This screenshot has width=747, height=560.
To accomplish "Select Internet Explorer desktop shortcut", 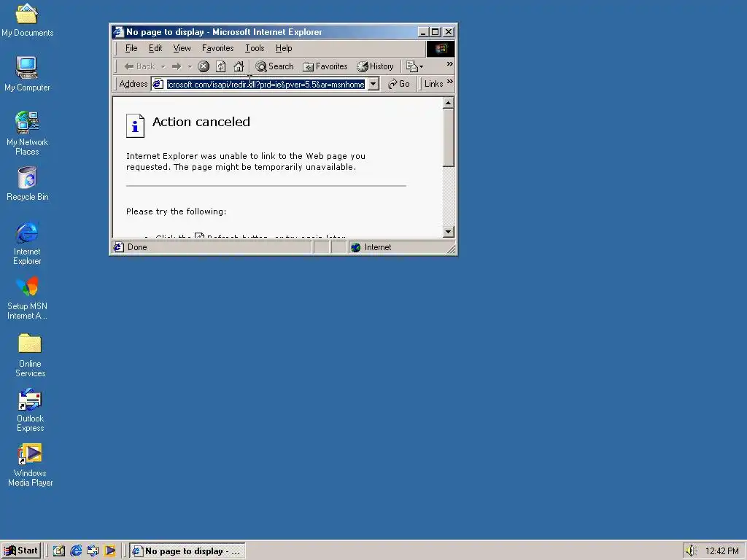I will pyautogui.click(x=27, y=242).
